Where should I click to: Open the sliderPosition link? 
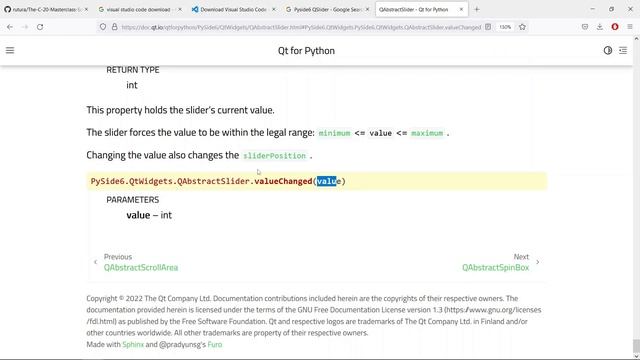click(x=274, y=156)
